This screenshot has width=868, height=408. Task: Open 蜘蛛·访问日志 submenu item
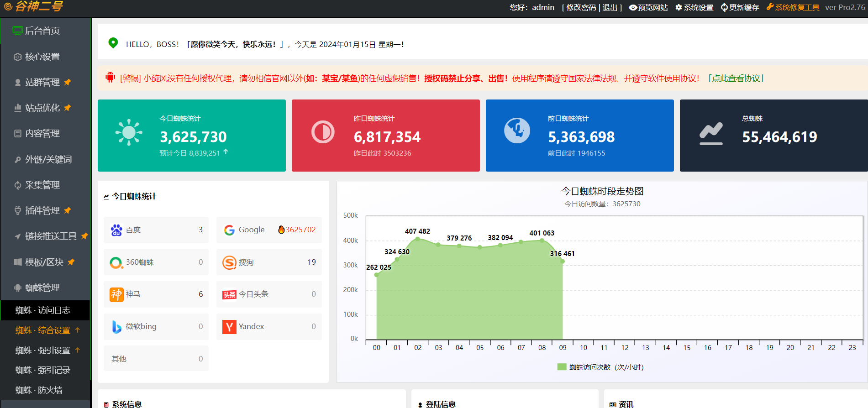pos(43,310)
